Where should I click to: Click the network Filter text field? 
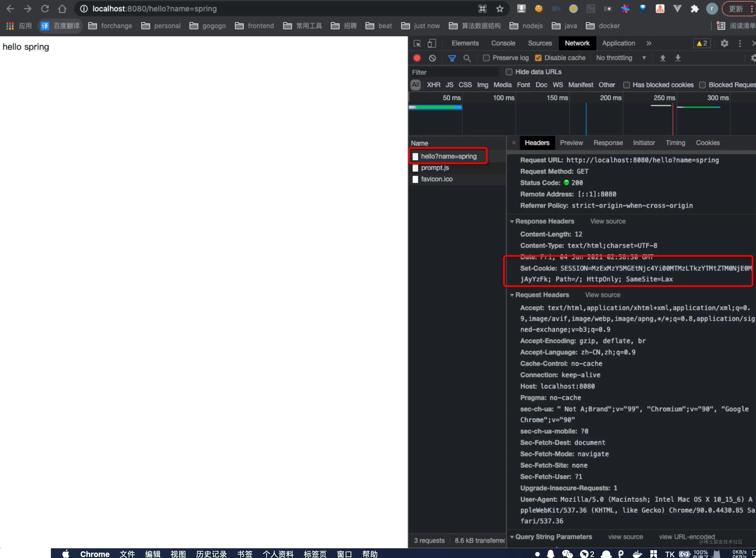[x=454, y=72]
